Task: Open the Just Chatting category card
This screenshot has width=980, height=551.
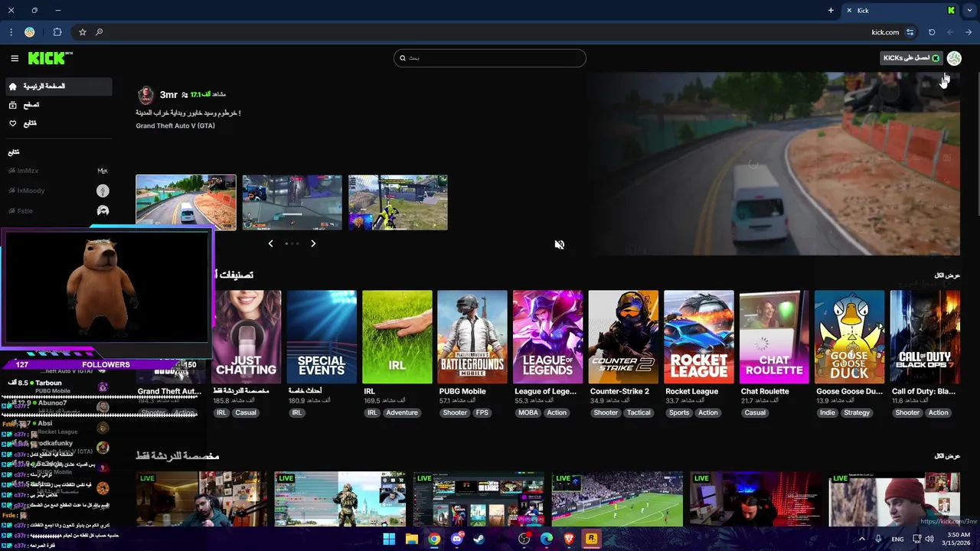Action: [x=247, y=337]
